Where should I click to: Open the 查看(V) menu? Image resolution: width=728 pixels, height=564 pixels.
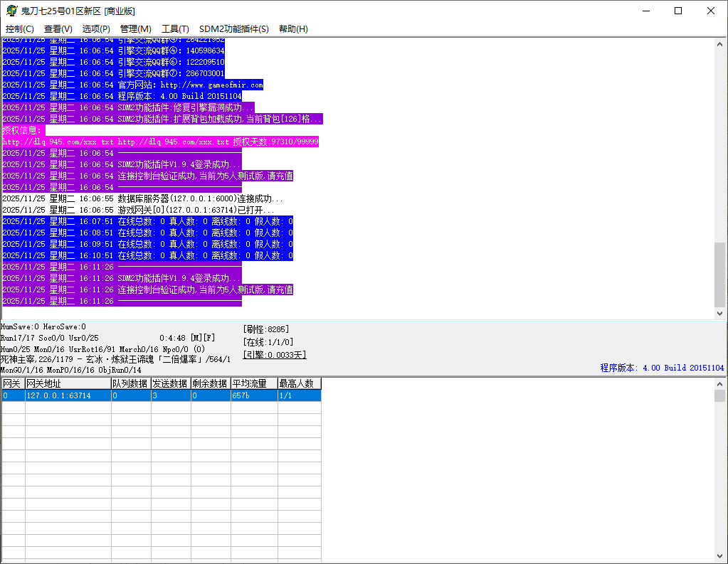[58, 29]
